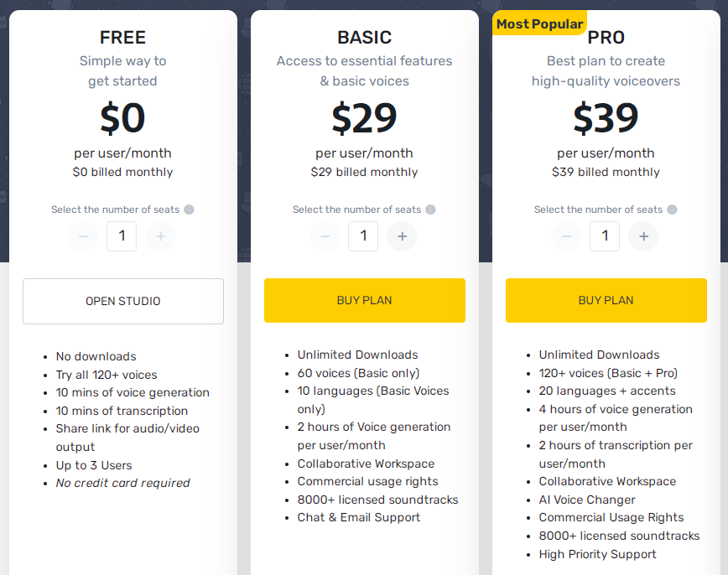The width and height of the screenshot is (728, 575).
Task: Click the PRO plan heading
Action: tap(606, 38)
